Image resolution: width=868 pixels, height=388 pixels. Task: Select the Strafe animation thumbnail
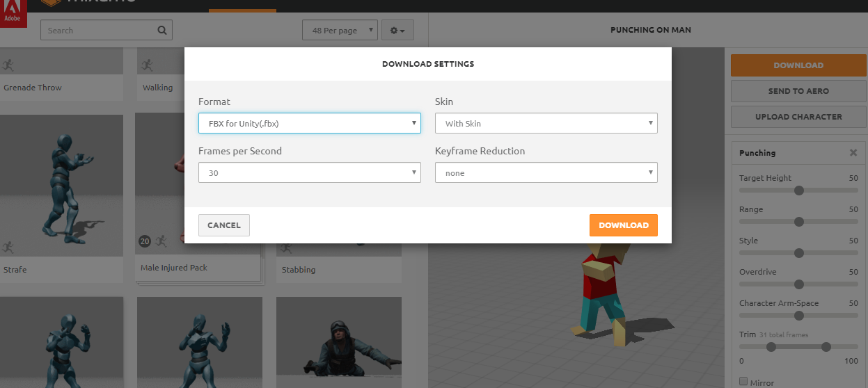61,186
